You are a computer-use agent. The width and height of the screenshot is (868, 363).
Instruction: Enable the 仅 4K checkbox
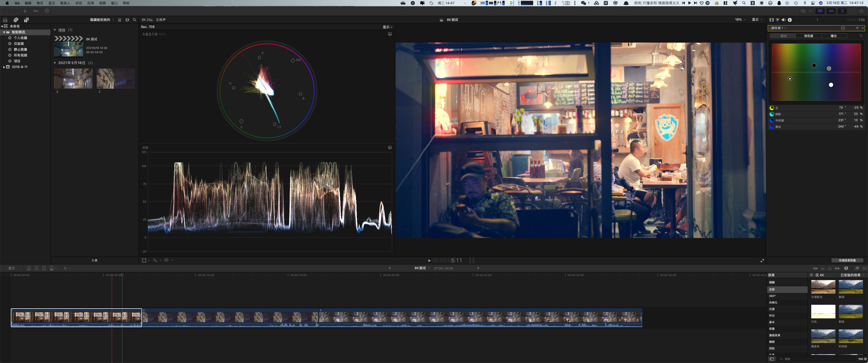pyautogui.click(x=811, y=275)
